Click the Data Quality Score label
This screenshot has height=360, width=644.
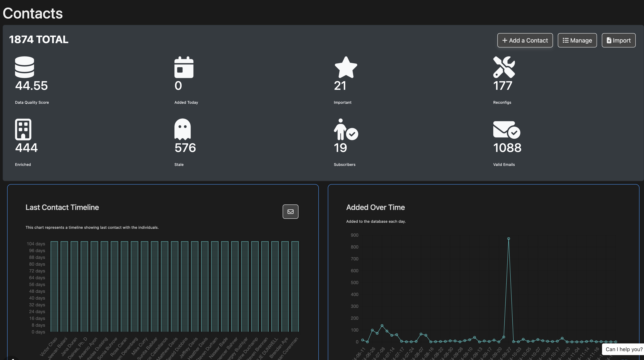32,102
